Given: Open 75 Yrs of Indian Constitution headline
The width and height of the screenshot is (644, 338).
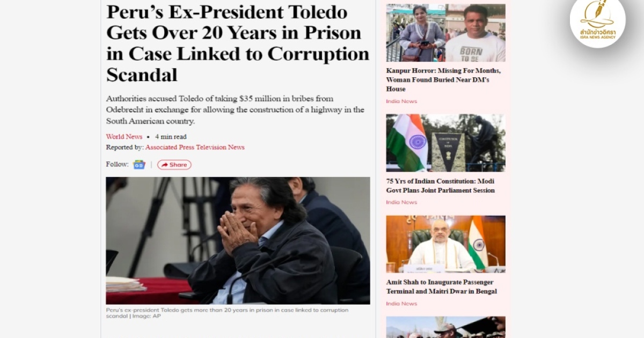Looking at the screenshot, I should tap(441, 186).
